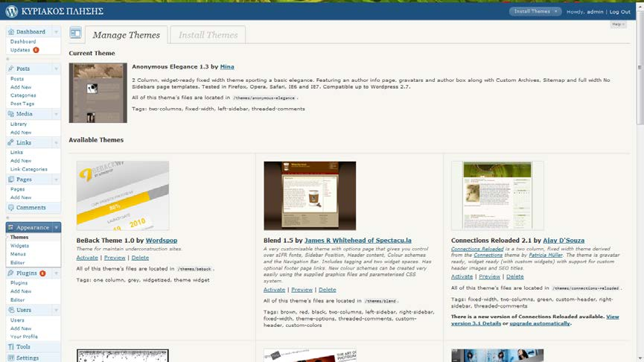Open Link Categories in sidebar
Image resolution: width=644 pixels, height=362 pixels.
[29, 169]
